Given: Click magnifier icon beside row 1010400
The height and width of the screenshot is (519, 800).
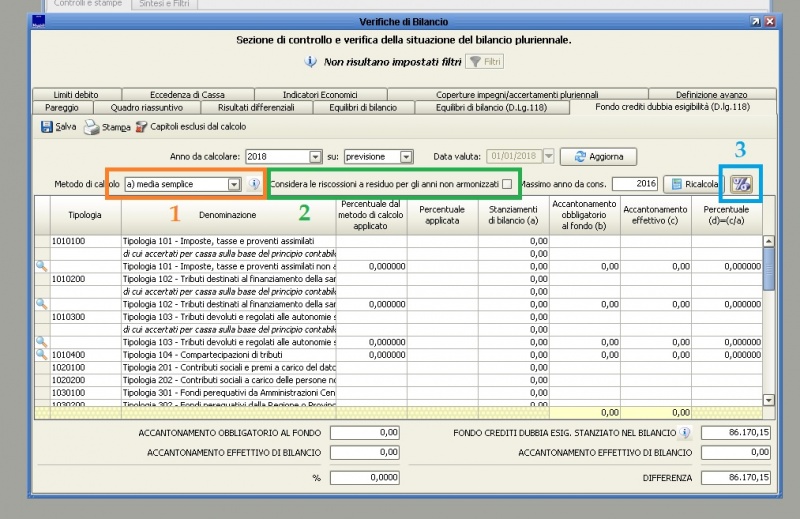Looking at the screenshot, I should (41, 354).
